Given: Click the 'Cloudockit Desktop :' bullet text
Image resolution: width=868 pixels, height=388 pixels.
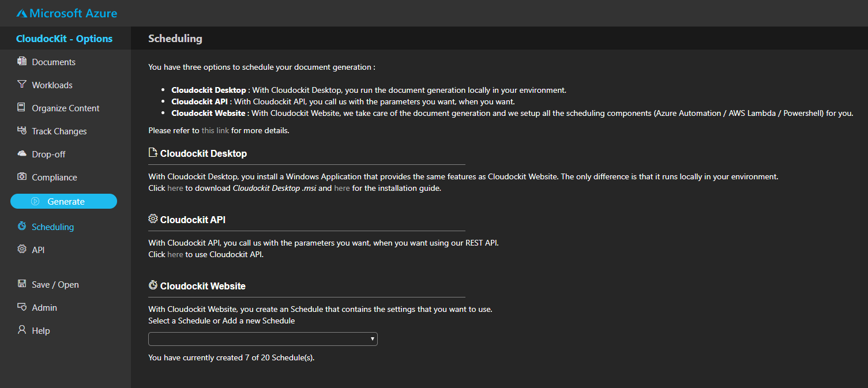Looking at the screenshot, I should (211, 90).
